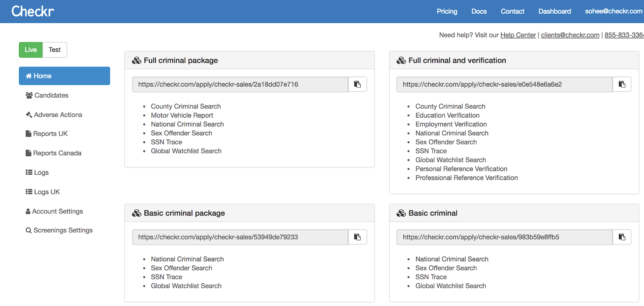Click the Full criminal package heading

pos(181,60)
